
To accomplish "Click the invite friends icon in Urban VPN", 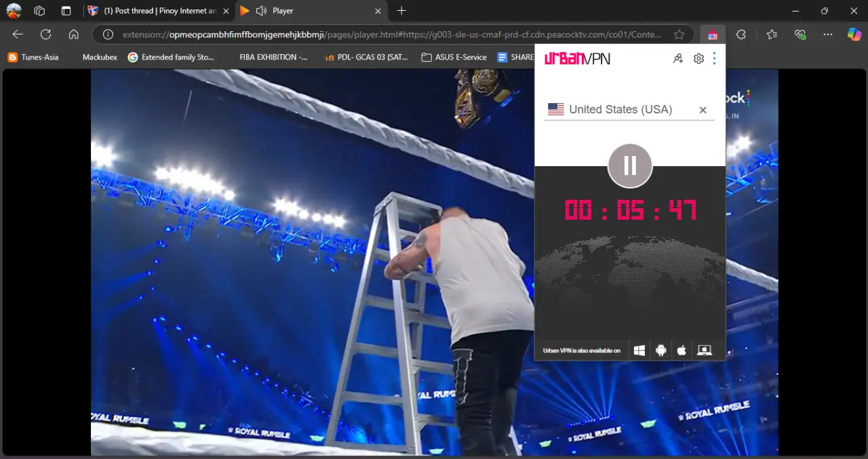I will [x=678, y=59].
